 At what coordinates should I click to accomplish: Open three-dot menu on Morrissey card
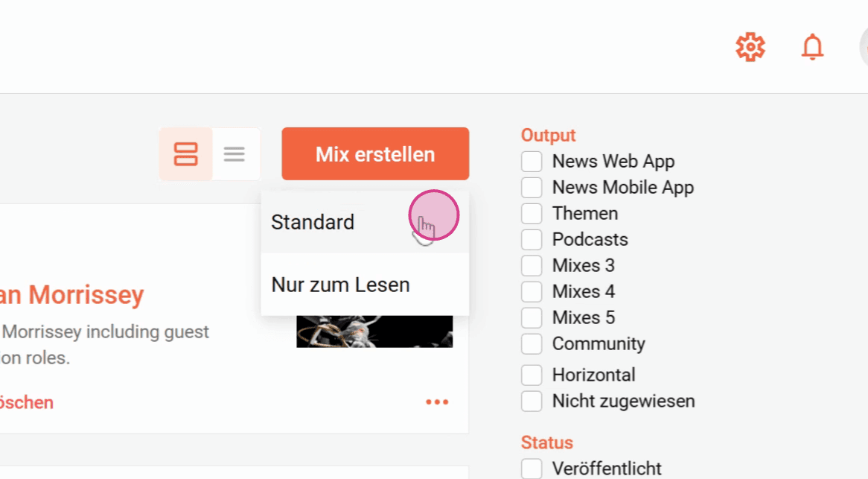click(x=437, y=402)
